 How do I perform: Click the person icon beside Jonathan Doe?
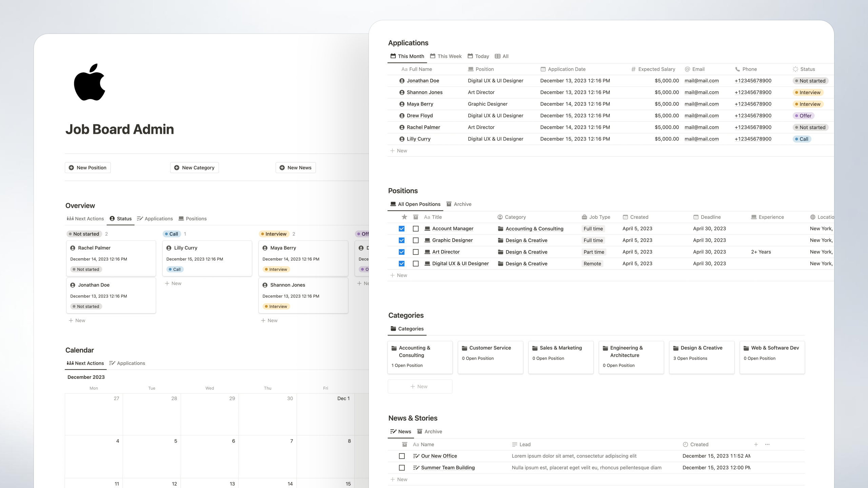point(401,81)
